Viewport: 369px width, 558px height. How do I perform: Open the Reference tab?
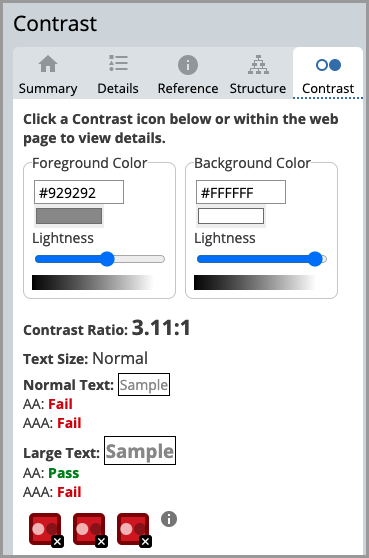pos(188,74)
